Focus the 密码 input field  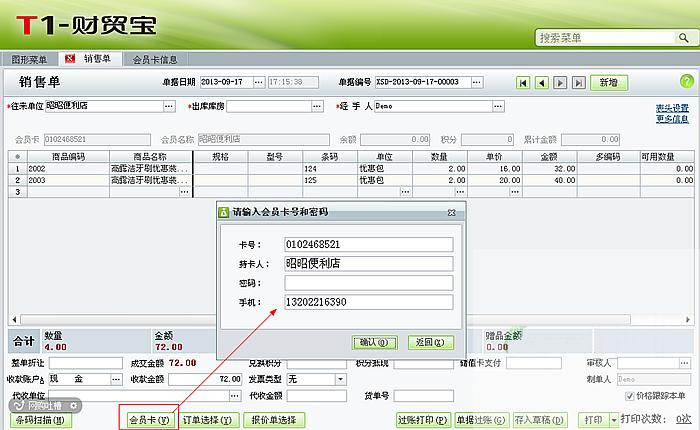coord(368,283)
